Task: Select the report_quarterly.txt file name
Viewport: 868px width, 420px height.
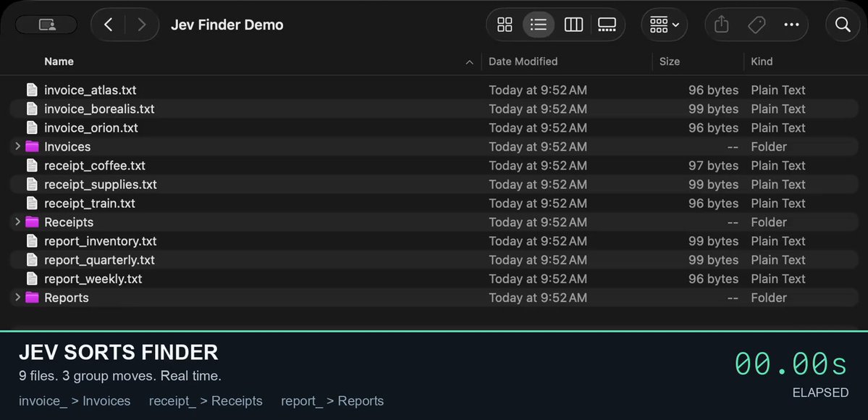Action: (x=99, y=259)
